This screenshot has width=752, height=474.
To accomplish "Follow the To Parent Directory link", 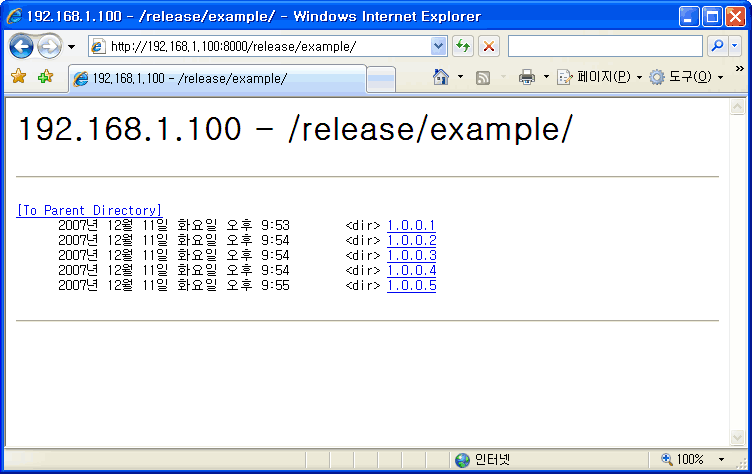I will [88, 210].
